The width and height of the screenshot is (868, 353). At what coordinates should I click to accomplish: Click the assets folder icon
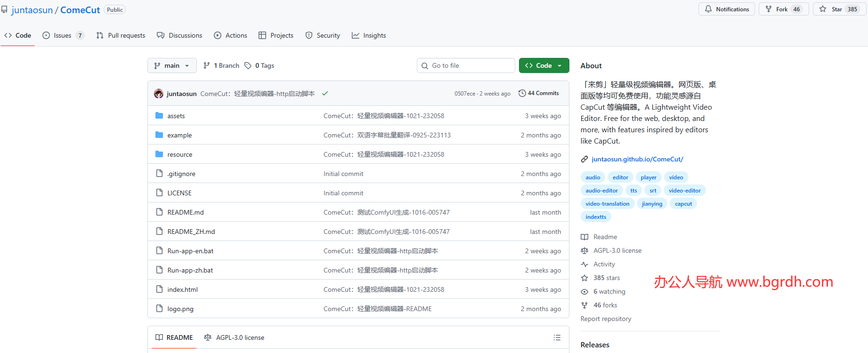[159, 116]
